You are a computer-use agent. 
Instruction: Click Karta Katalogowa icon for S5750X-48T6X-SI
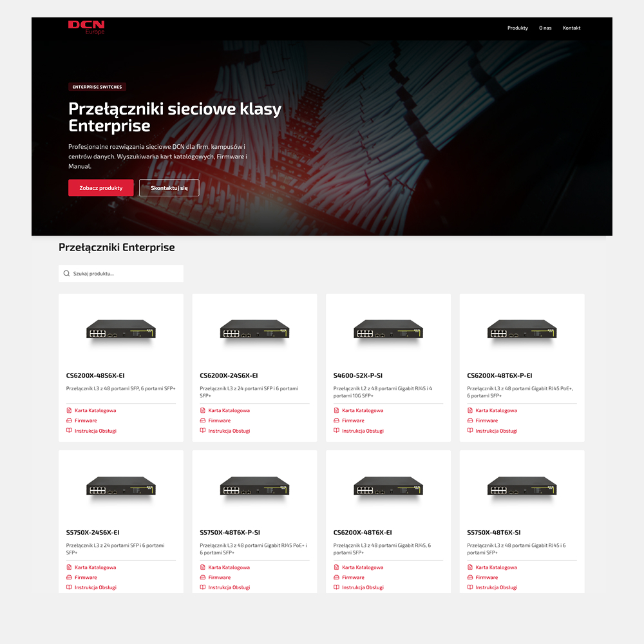(470, 567)
